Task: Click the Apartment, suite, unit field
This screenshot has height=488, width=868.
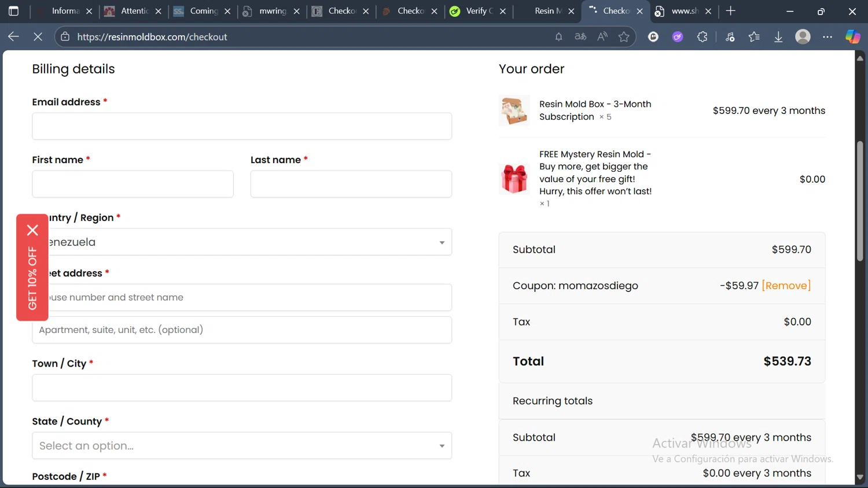Action: 242,330
